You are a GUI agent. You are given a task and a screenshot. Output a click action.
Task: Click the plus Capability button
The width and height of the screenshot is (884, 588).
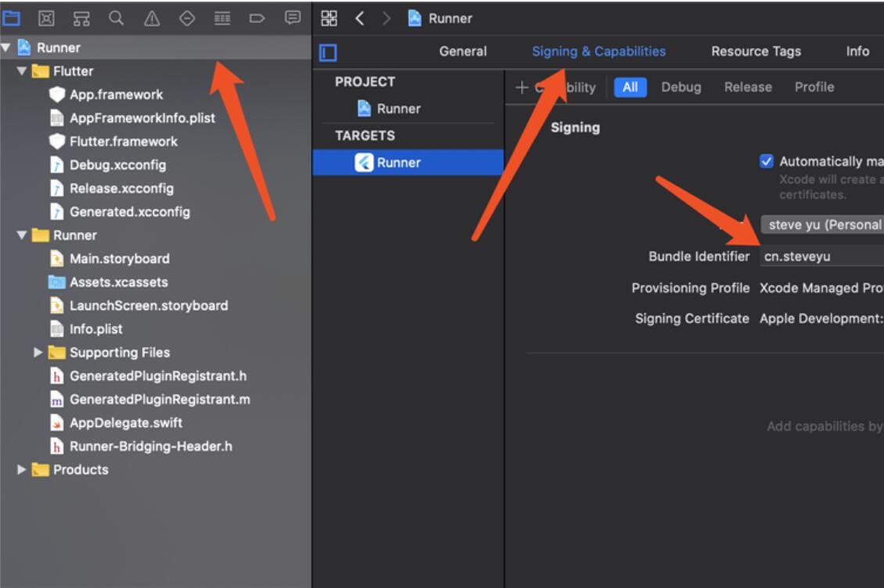click(x=556, y=88)
